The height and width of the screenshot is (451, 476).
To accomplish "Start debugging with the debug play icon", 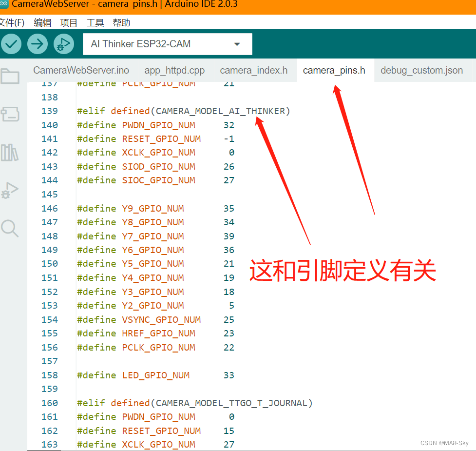I will (64, 44).
